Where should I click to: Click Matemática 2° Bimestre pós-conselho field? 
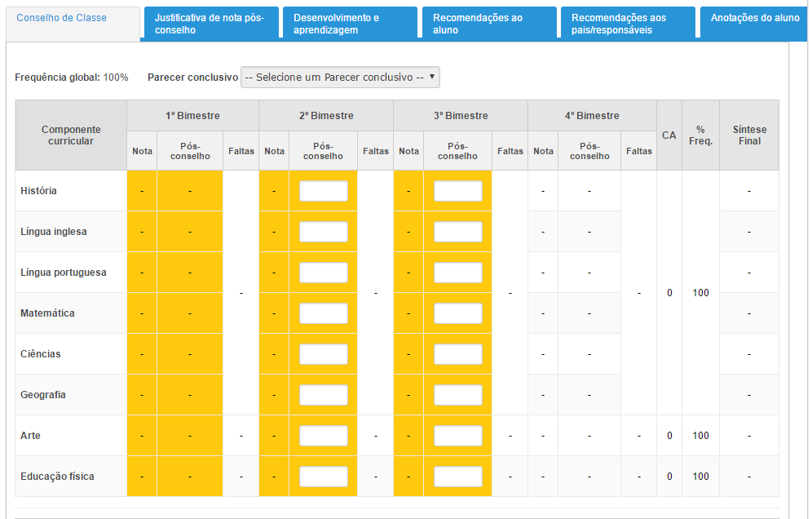323,313
